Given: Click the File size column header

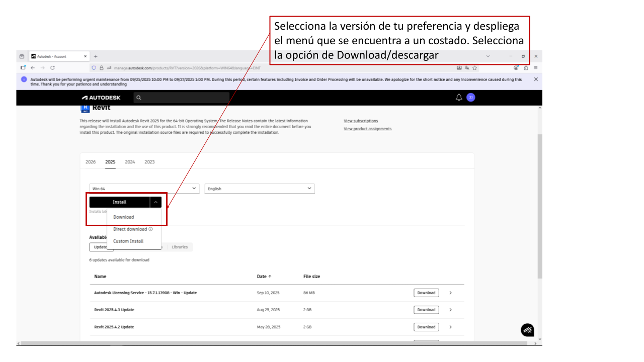Looking at the screenshot, I should pos(311,277).
